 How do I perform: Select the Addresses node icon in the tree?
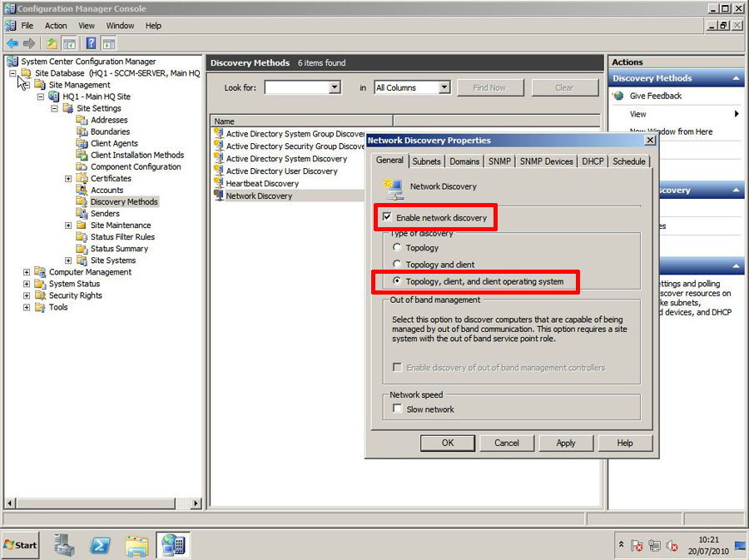click(82, 120)
